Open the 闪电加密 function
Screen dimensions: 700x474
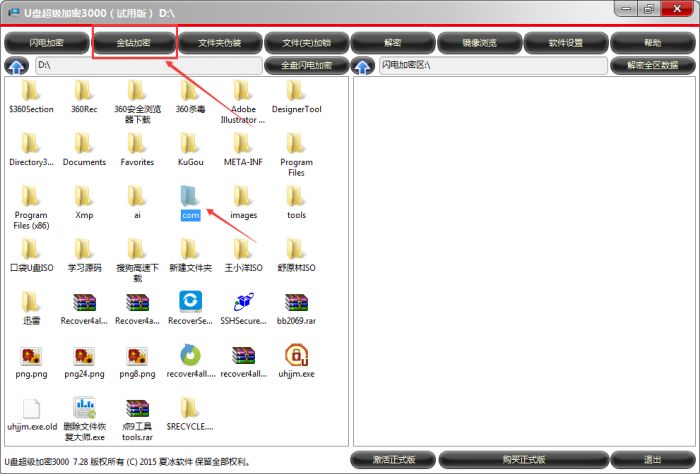47,43
